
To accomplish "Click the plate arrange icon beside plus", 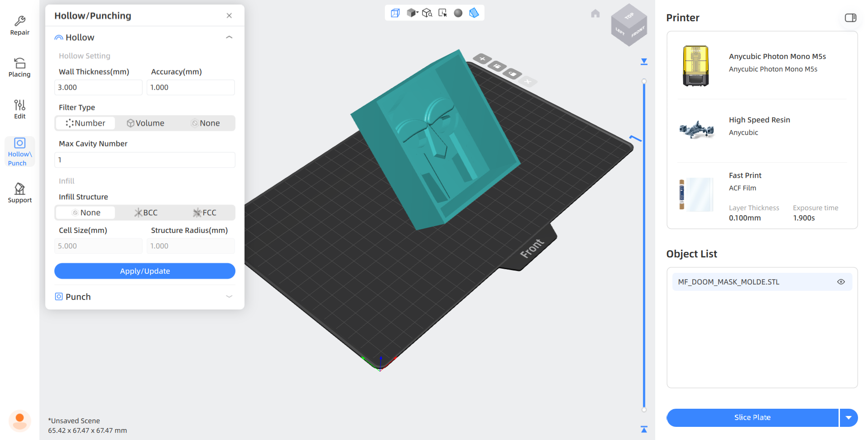I will click(497, 66).
